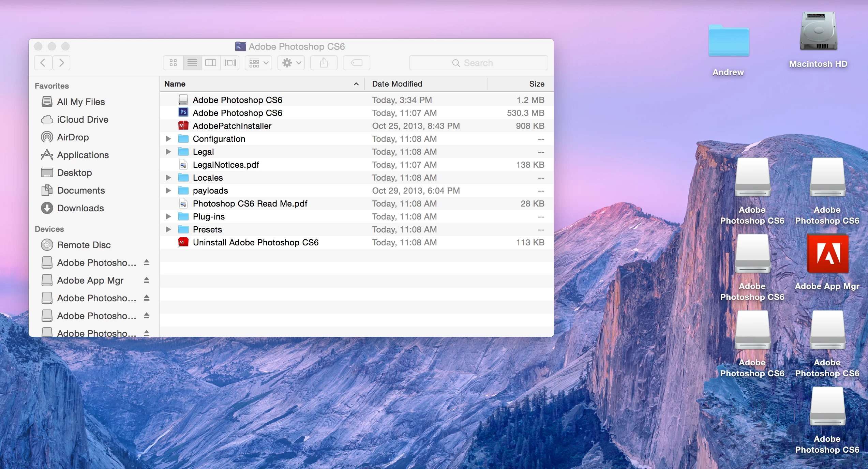Screen dimensions: 868x469
Task: Sort by Size column header
Action: 536,84
